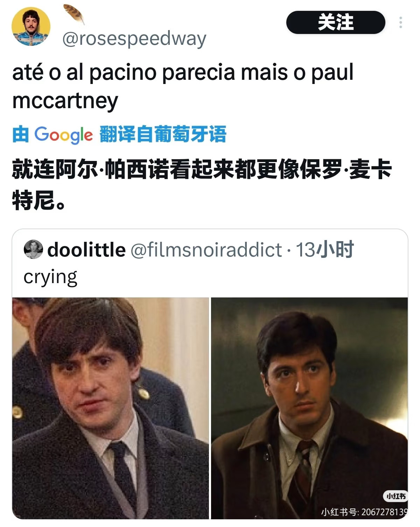The height and width of the screenshot is (527, 420).
Task: Click the 翻译自葡萄牙语 translation link
Action: (163, 134)
